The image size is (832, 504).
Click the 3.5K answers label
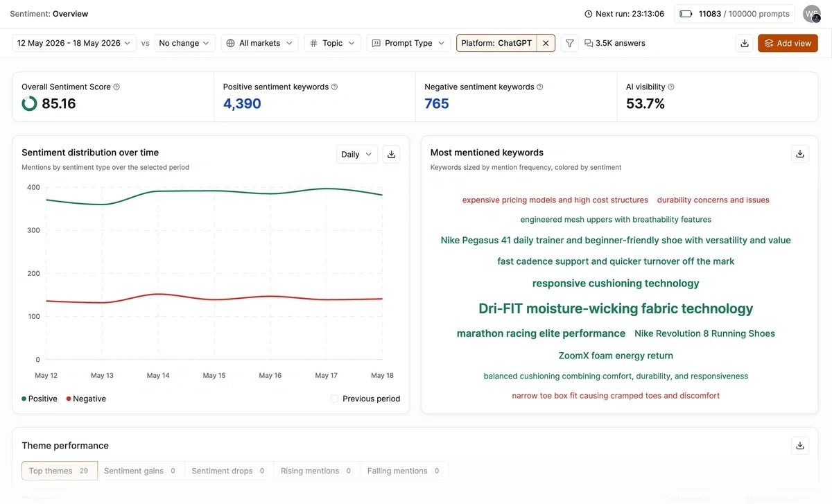click(x=621, y=43)
